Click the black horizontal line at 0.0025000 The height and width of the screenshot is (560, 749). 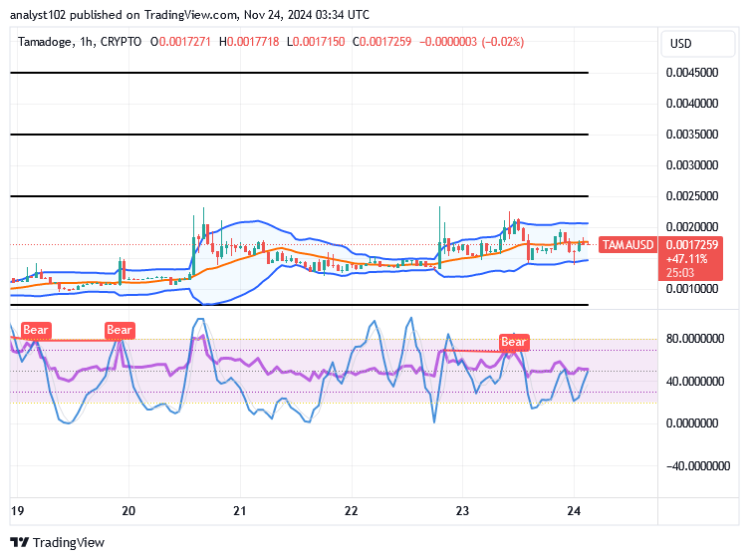(300, 196)
